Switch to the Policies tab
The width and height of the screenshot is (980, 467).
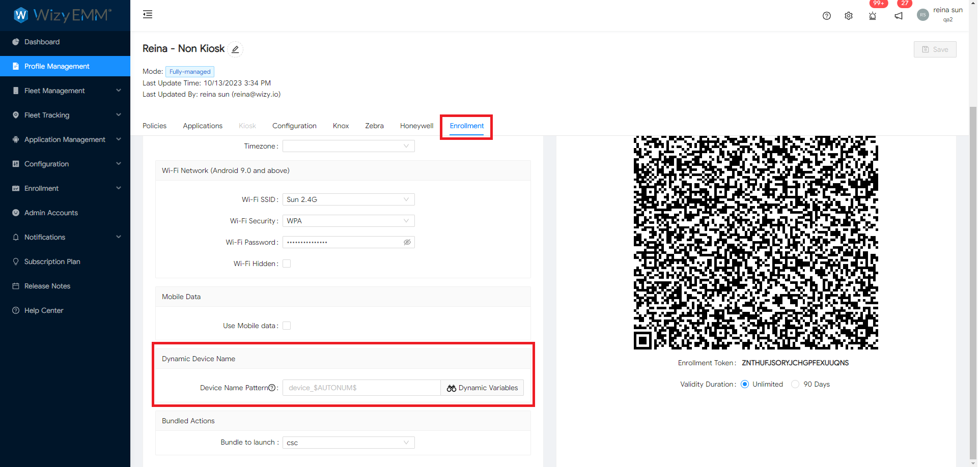154,126
